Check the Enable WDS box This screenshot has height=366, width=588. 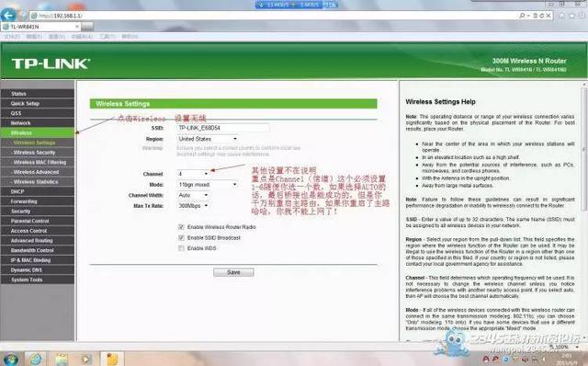coord(182,248)
